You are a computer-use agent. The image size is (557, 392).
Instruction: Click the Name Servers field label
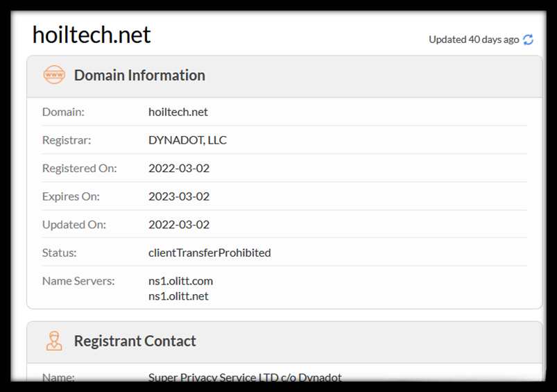[78, 281]
